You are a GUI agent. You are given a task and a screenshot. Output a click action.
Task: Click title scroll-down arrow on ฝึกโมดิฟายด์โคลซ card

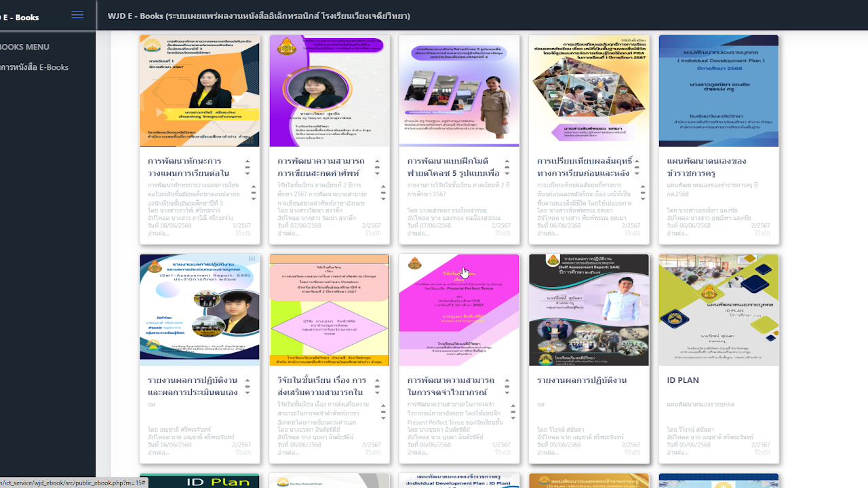pos(507,173)
